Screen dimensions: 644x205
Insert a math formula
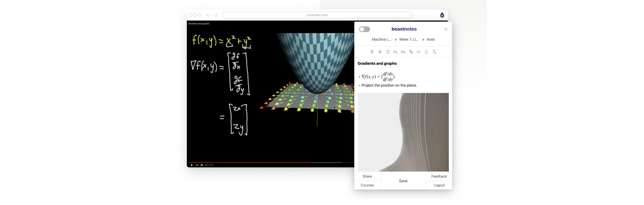(x=427, y=52)
